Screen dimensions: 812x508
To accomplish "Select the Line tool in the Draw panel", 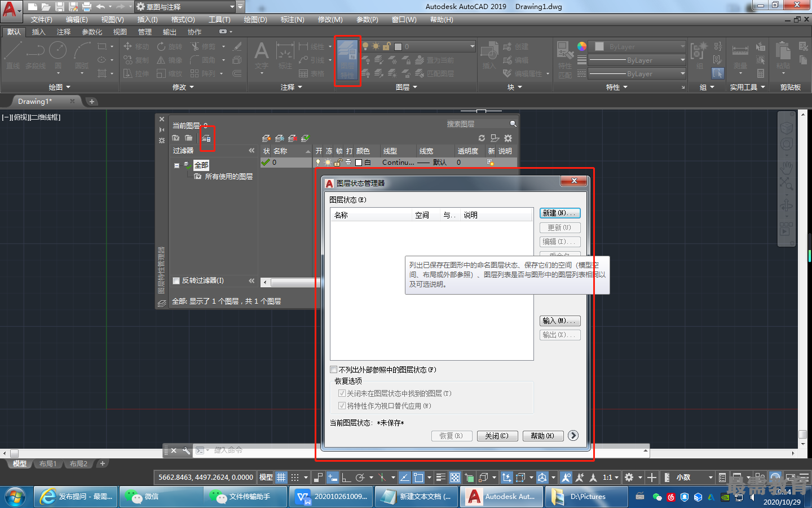I will (12, 55).
